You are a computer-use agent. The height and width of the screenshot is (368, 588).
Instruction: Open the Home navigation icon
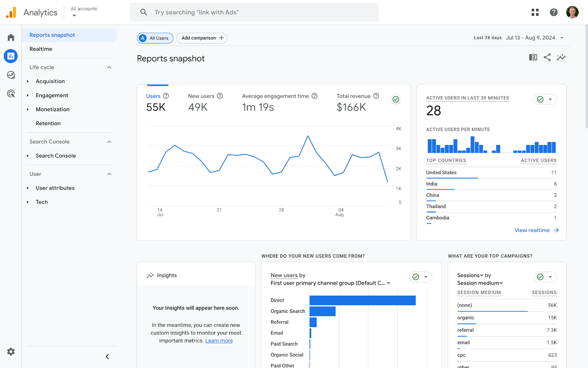point(10,37)
